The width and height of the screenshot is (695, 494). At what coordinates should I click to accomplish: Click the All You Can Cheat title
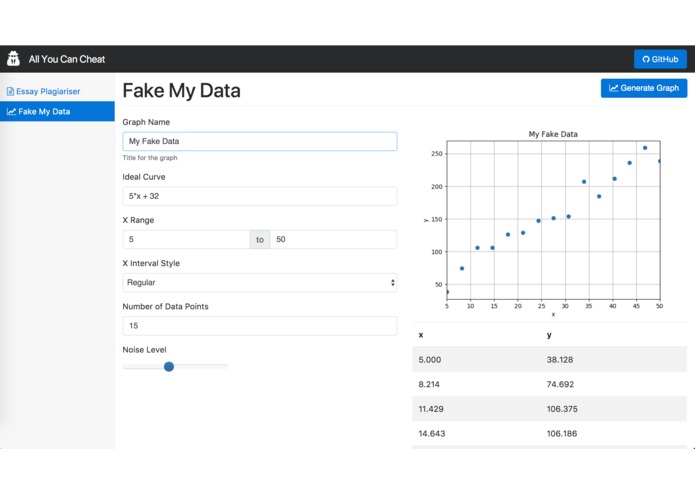(67, 59)
